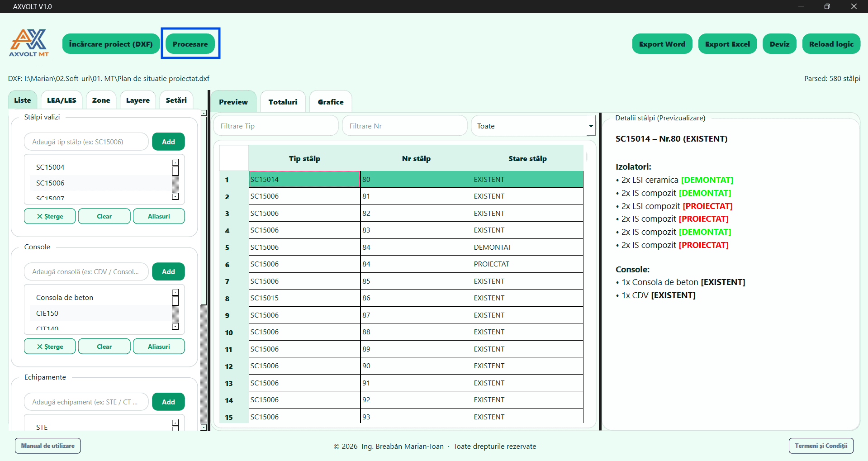Load a DXF project with Încărcare proiect
This screenshot has width=868, height=461.
[x=111, y=44]
